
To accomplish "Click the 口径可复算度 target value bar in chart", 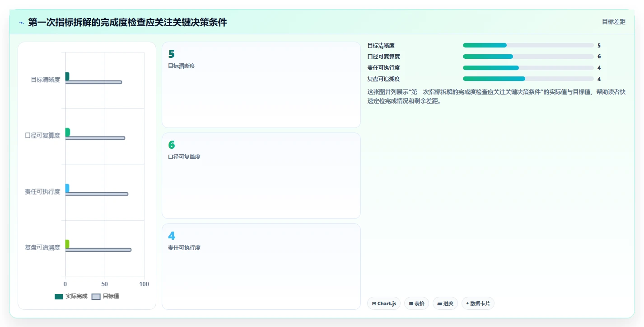I will 95,138.
